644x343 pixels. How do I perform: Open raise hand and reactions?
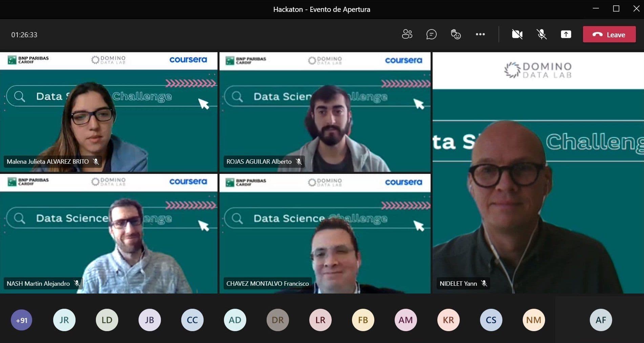pos(456,34)
